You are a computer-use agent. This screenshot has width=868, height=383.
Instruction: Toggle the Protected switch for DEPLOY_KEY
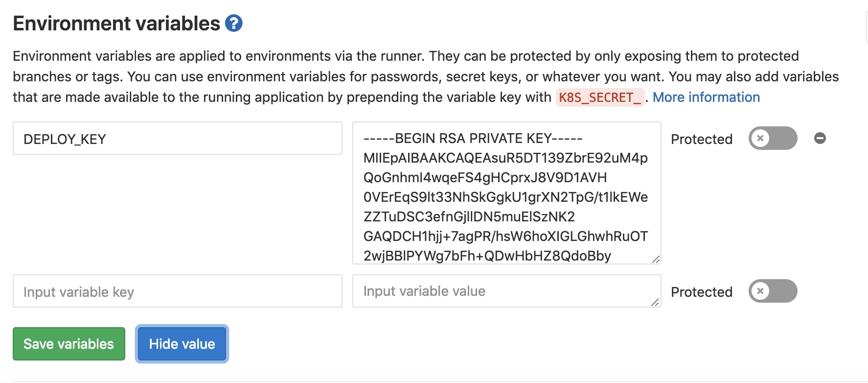[x=773, y=138]
